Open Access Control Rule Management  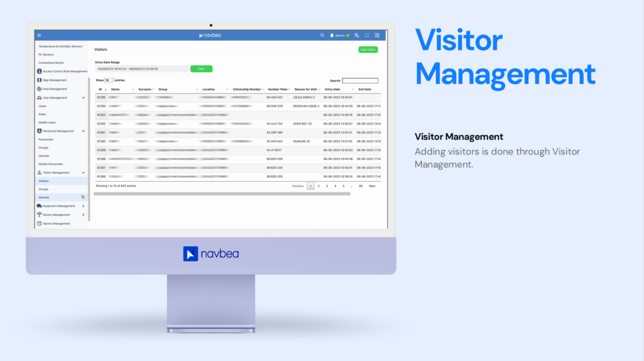(64, 71)
